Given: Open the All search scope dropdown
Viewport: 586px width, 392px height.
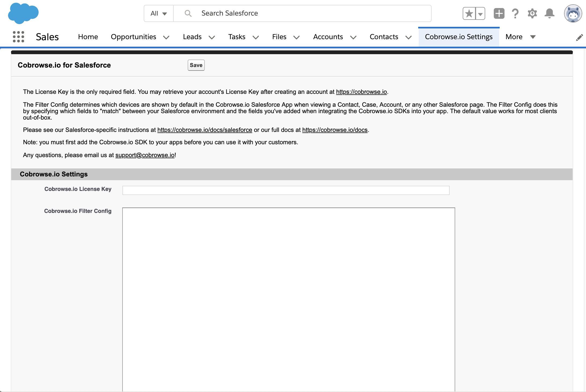Looking at the screenshot, I should [x=158, y=13].
